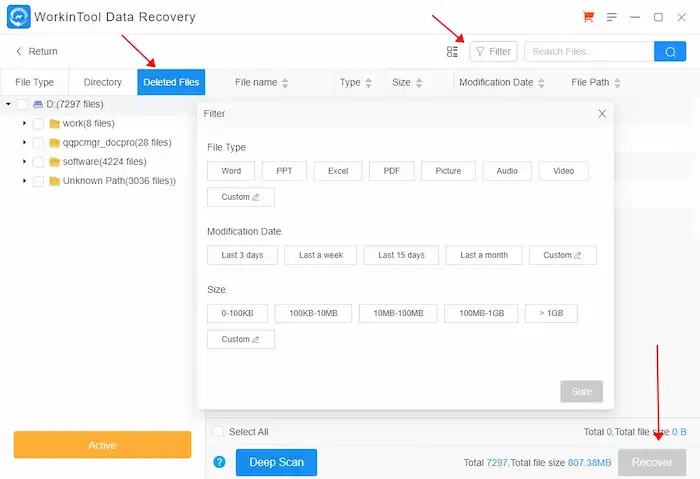Select Last 15 days date filter
The width and height of the screenshot is (700, 479).
pyautogui.click(x=401, y=255)
